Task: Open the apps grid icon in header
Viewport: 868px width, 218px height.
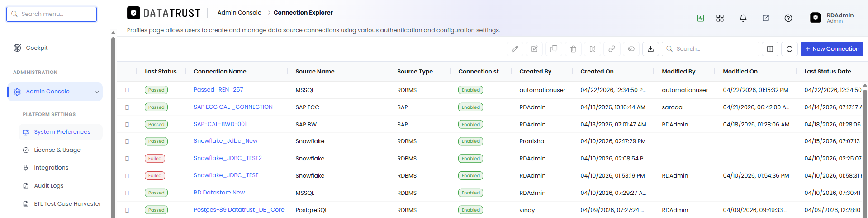Action: 720,18
